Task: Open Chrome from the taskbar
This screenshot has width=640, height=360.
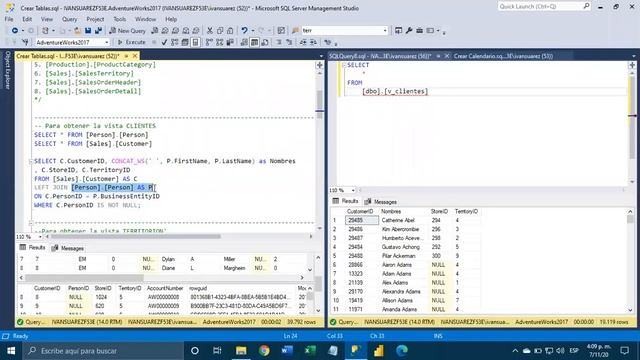Action: [264, 351]
